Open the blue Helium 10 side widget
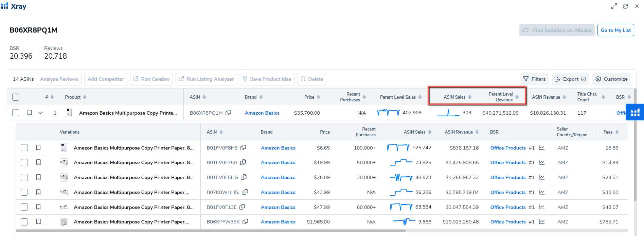 coord(635,112)
